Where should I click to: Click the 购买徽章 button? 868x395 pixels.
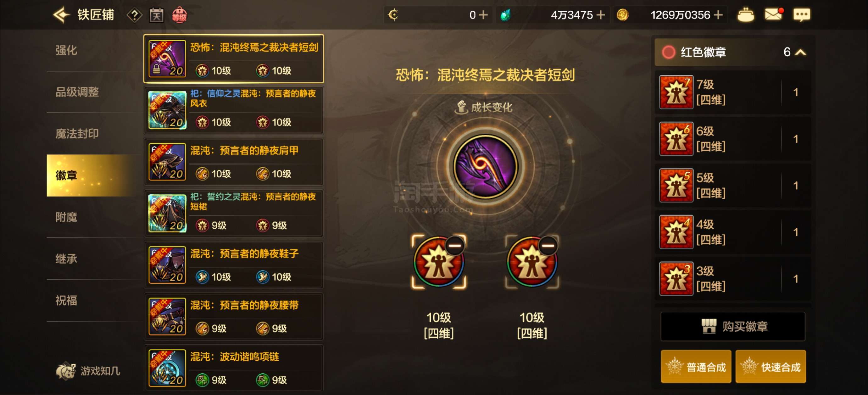click(x=733, y=326)
